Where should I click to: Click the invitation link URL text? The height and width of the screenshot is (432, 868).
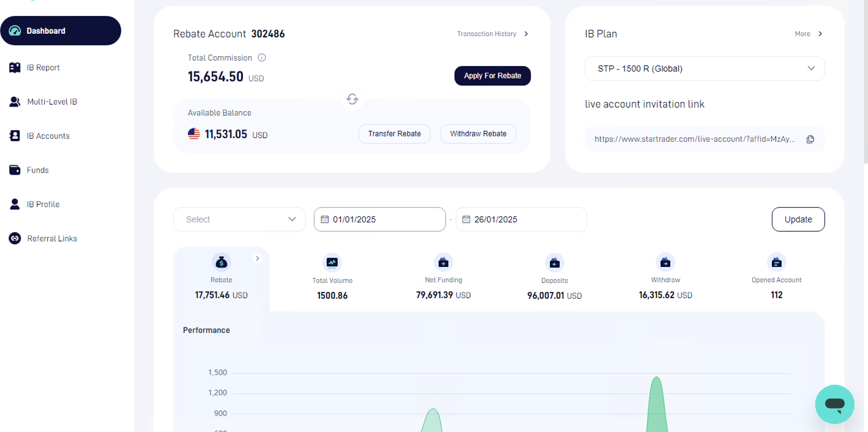click(x=695, y=139)
